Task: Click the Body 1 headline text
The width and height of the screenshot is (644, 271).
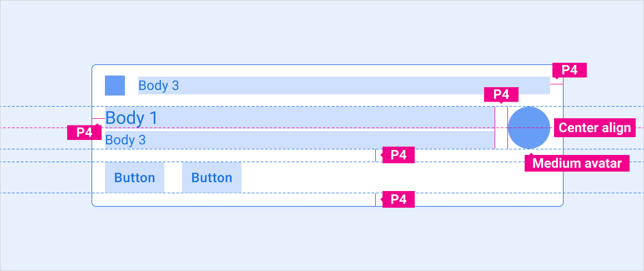Action: point(132,118)
